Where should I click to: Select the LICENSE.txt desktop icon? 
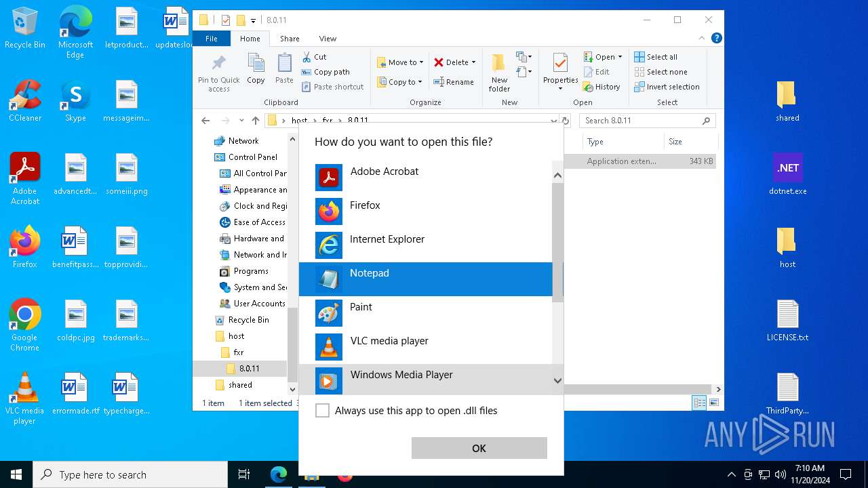click(x=787, y=321)
